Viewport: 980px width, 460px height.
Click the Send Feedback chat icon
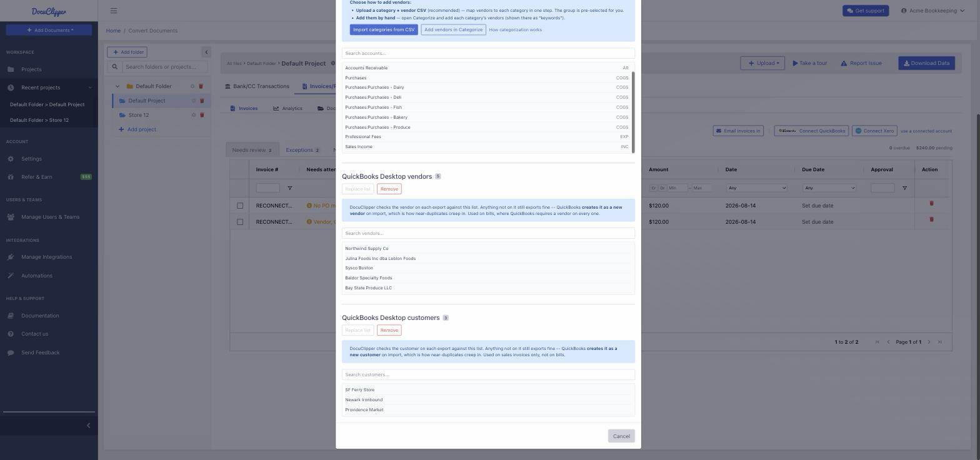(x=11, y=352)
